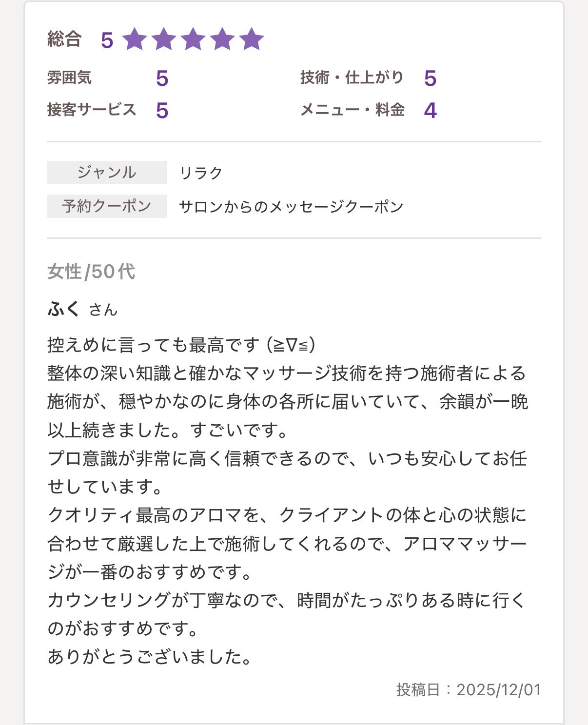Click the メニュー・料金 rating label
This screenshot has height=725, width=588.
[x=353, y=110]
